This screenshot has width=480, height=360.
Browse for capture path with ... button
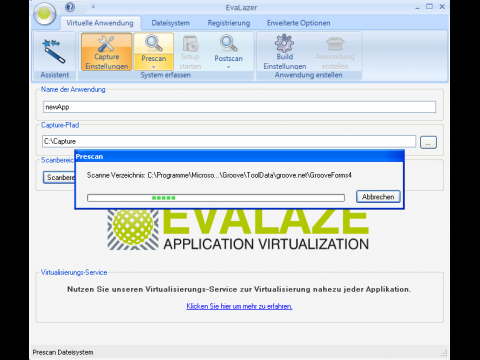click(x=428, y=142)
